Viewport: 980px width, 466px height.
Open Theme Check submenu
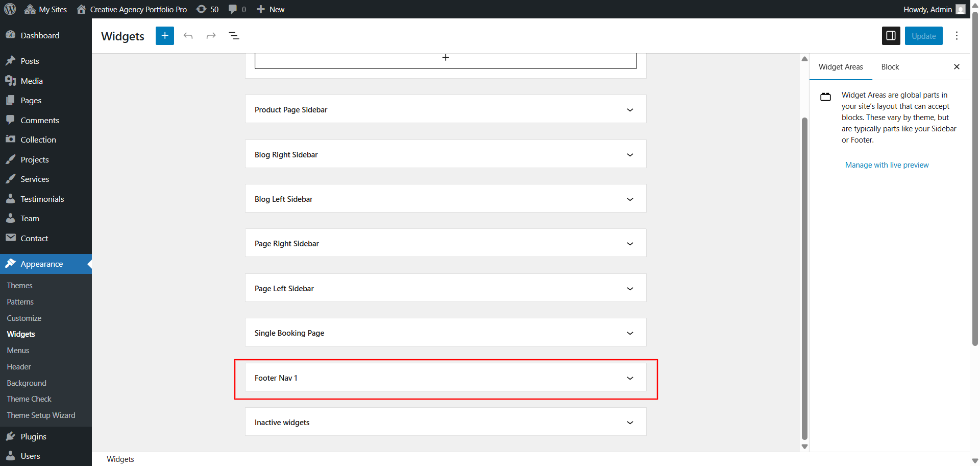pyautogui.click(x=29, y=399)
